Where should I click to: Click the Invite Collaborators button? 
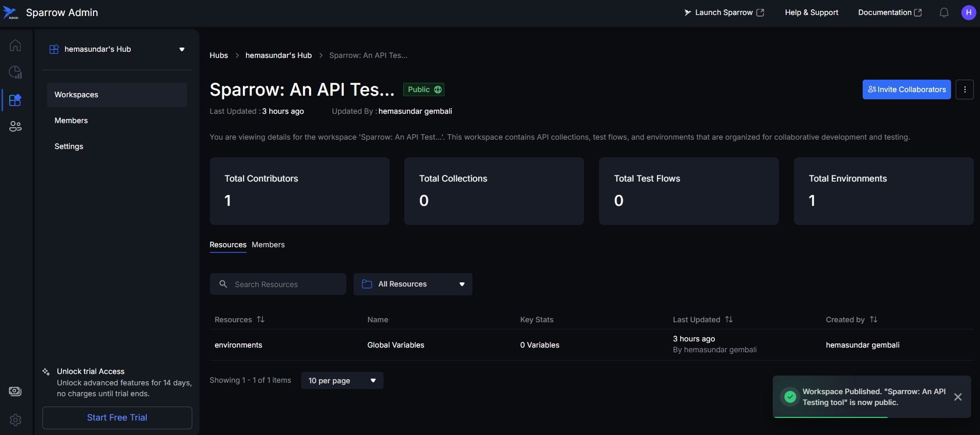pyautogui.click(x=906, y=89)
